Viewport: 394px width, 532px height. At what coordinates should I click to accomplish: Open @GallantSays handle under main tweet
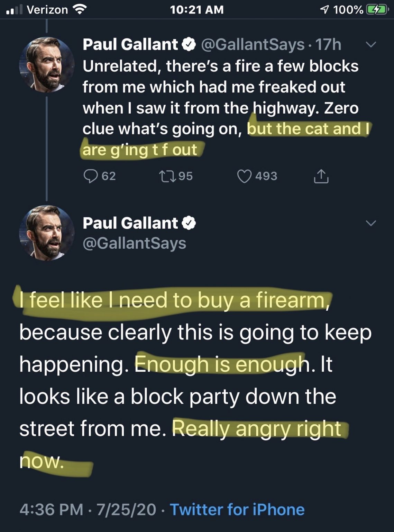(134, 243)
